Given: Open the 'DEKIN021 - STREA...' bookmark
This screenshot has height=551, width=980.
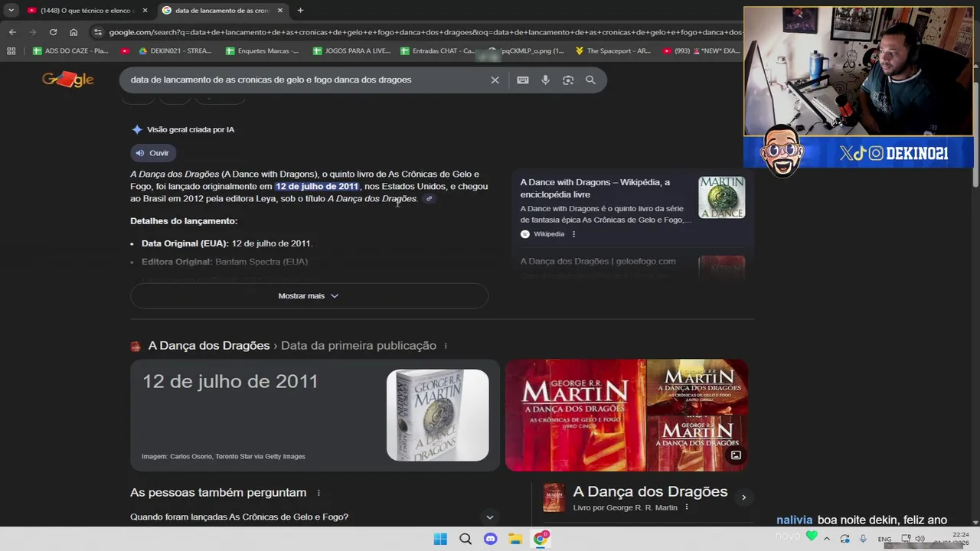Looking at the screenshot, I should click(x=175, y=51).
